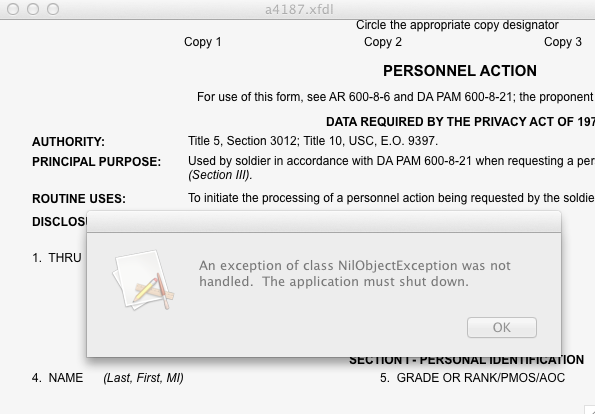This screenshot has width=595, height=414.
Task: Select the Copy 3 designator
Action: pos(562,42)
